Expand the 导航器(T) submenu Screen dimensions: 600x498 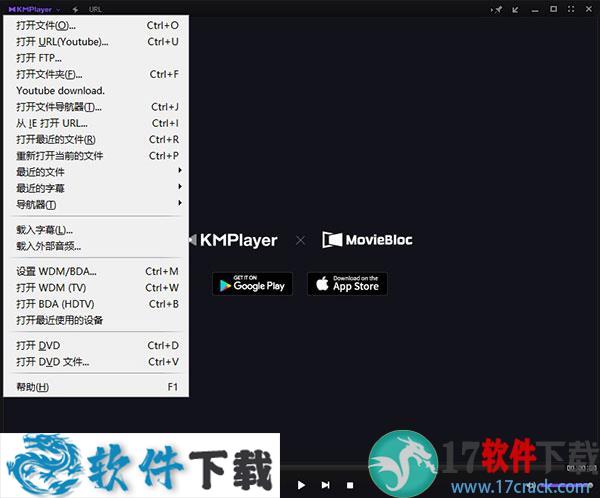pyautogui.click(x=96, y=205)
